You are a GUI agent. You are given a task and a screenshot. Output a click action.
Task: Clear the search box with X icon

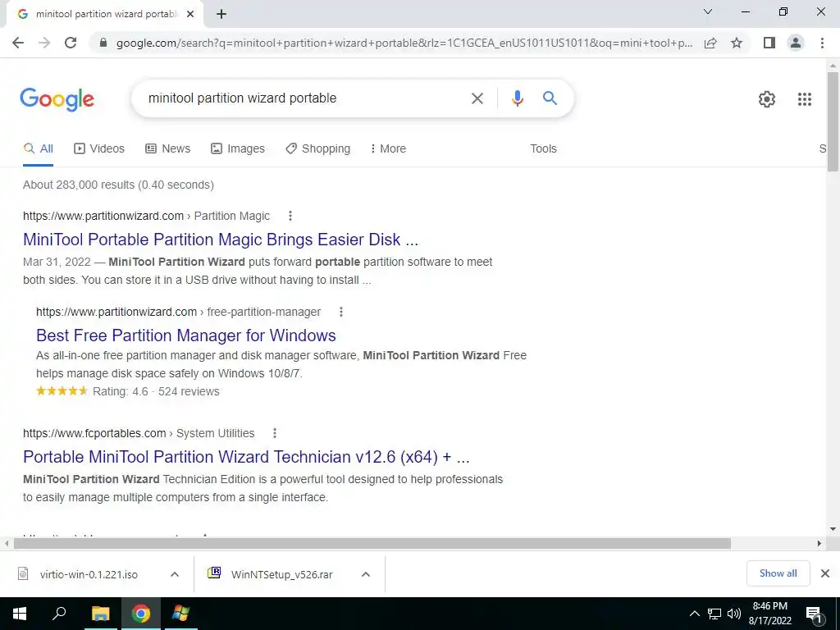coord(477,98)
